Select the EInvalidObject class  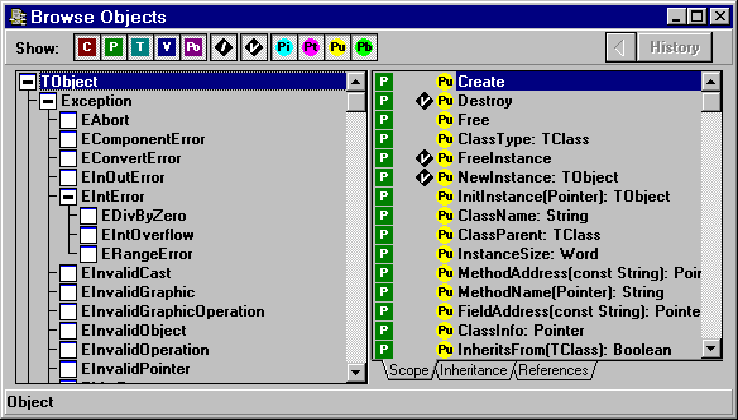pos(134,331)
